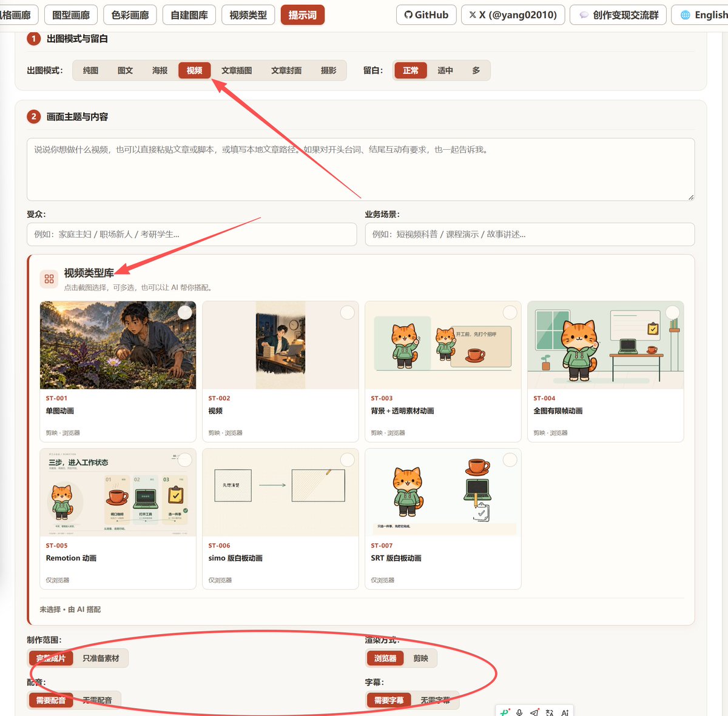Screen dimensions: 728x716
Task: Select the 提示词 tab
Action: pyautogui.click(x=303, y=15)
